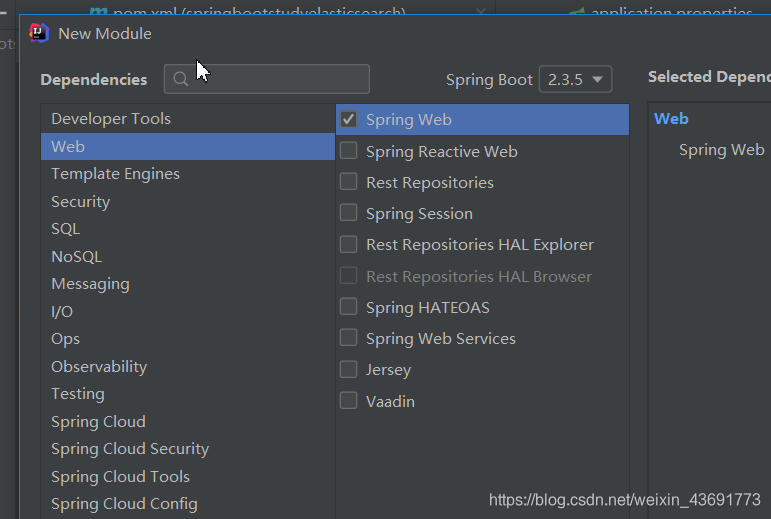Tick the Jersey checkbox

349,369
